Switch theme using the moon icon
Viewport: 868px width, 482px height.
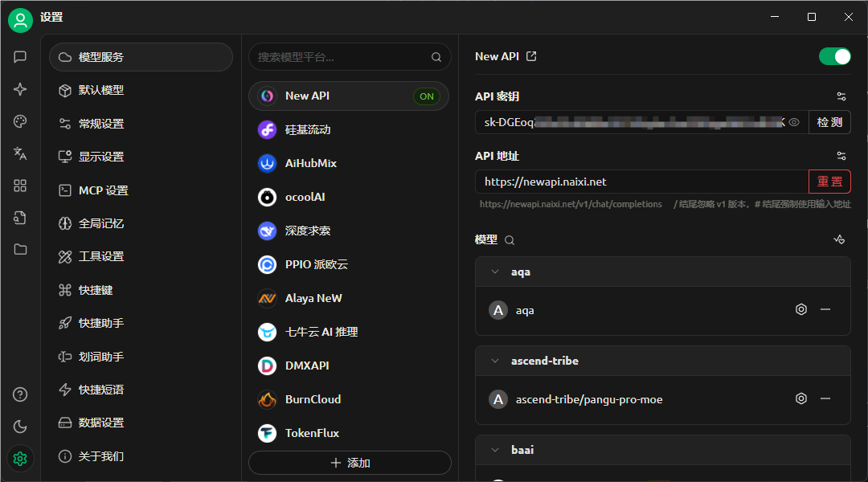coord(20,427)
